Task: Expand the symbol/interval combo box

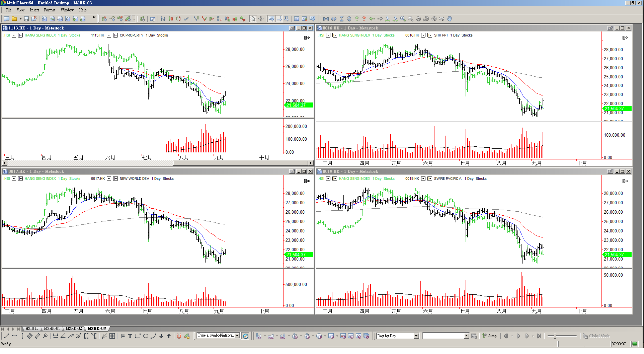Action: tap(237, 336)
